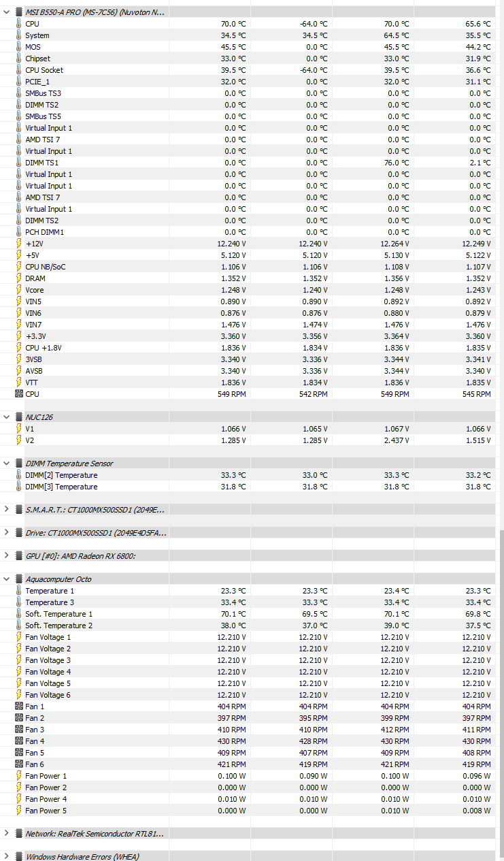Click the Chipset row thermometer icon
Viewport: 504px width, 861px height.
pos(19,59)
